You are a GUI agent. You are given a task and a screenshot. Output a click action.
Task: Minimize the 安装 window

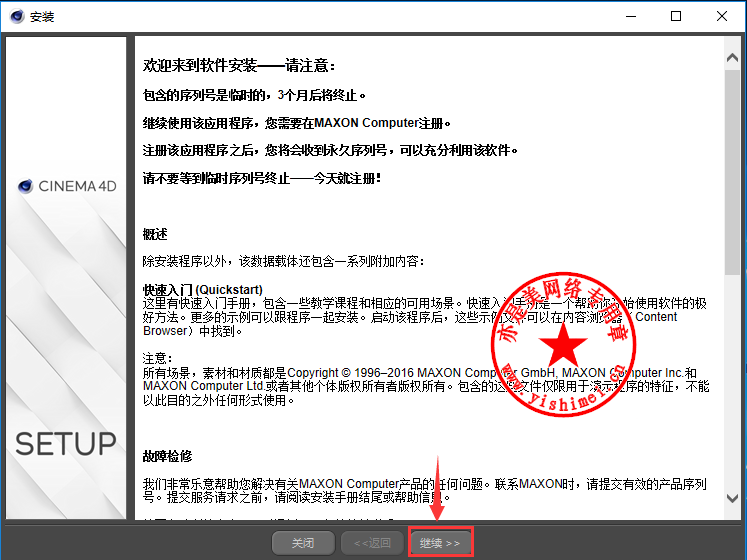pyautogui.click(x=630, y=17)
